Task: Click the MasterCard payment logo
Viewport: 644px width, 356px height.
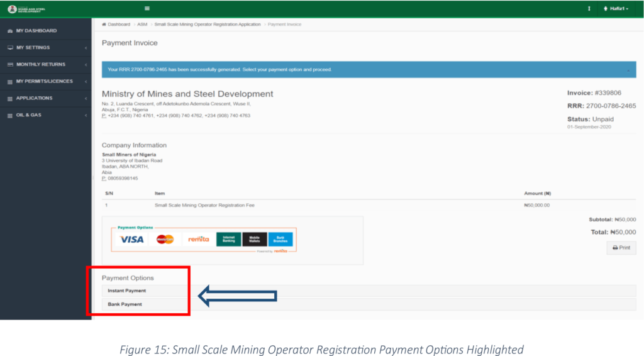Action: tap(165, 239)
